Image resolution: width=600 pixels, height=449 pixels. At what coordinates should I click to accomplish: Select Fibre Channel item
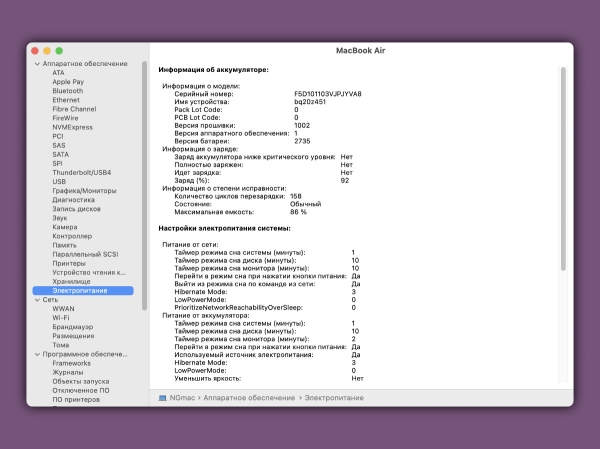coord(74,109)
